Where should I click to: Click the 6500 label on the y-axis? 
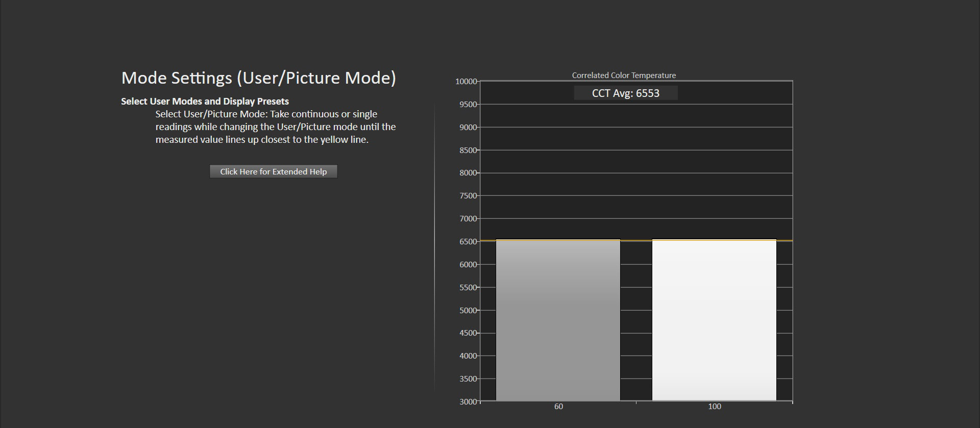468,242
